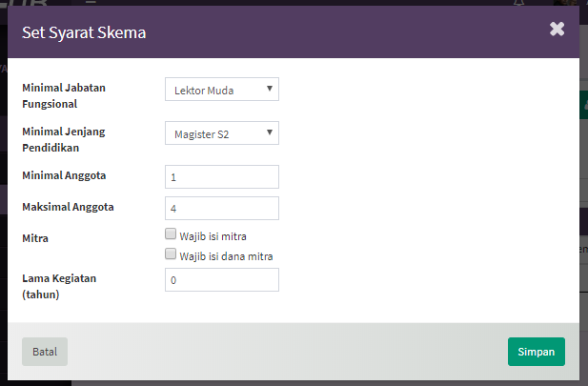This screenshot has width=588, height=386.
Task: Close the Set Syarat Skema dialog
Action: point(557,29)
